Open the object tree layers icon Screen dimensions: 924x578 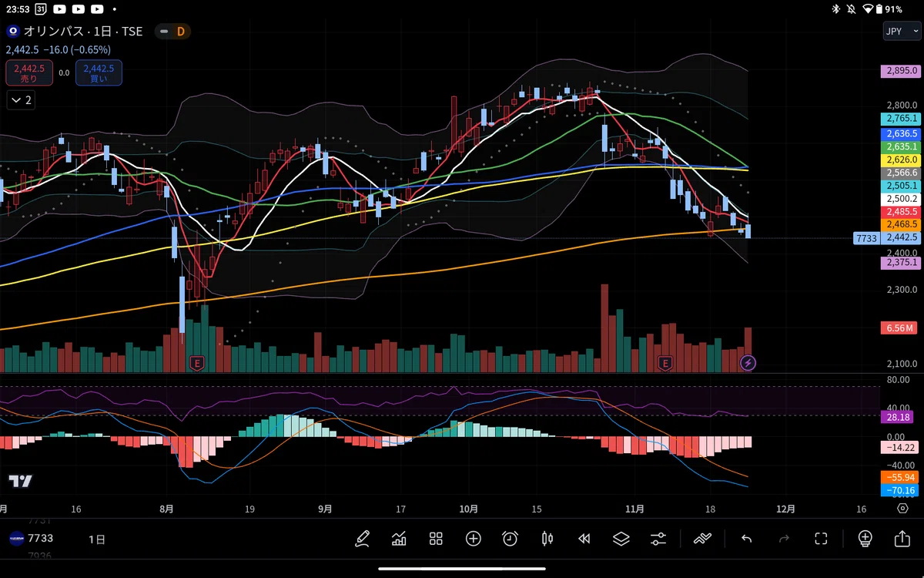pyautogui.click(x=621, y=539)
